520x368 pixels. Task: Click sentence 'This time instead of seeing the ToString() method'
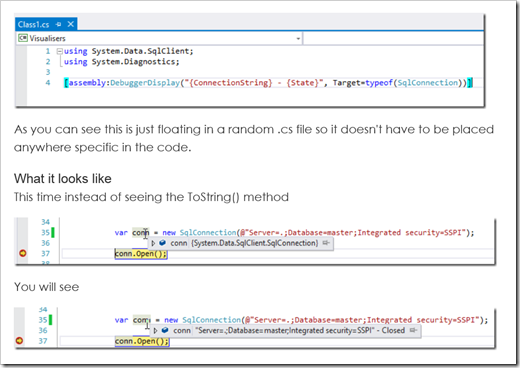tap(151, 197)
